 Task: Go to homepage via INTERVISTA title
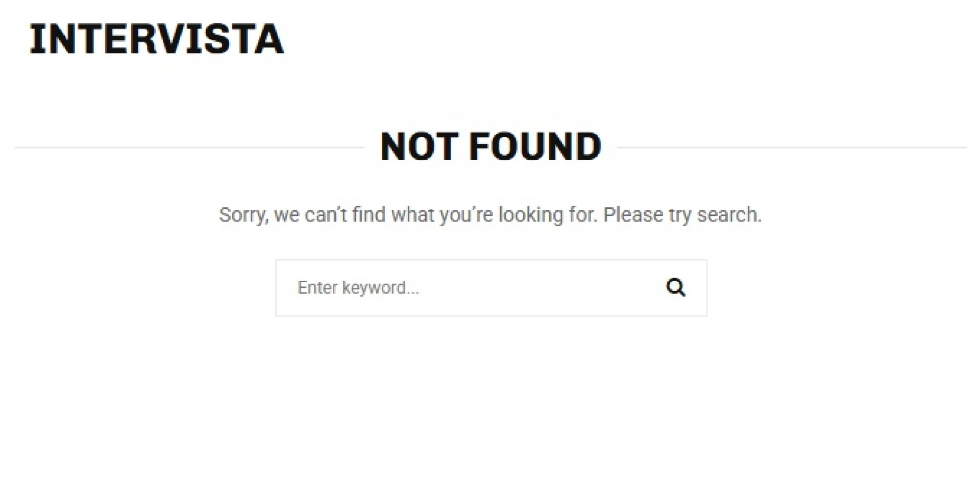[x=157, y=39]
